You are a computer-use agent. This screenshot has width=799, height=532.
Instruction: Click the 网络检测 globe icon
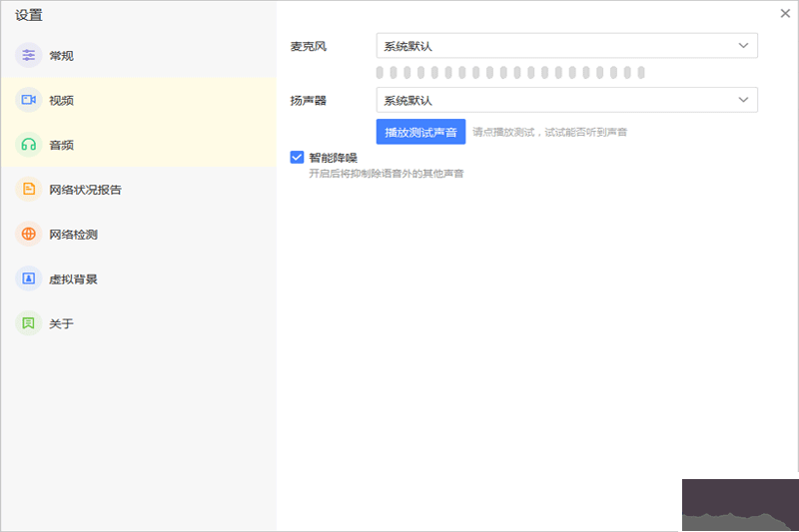[29, 235]
